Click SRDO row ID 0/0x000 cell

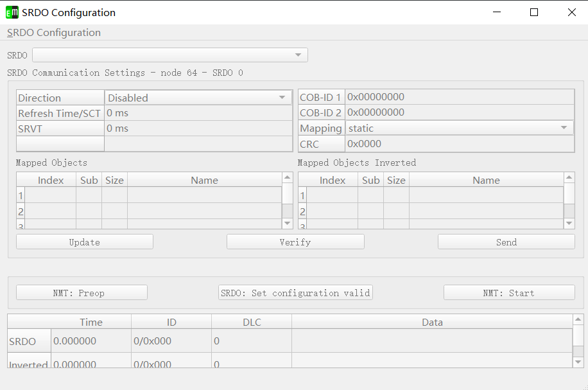pyautogui.click(x=171, y=341)
